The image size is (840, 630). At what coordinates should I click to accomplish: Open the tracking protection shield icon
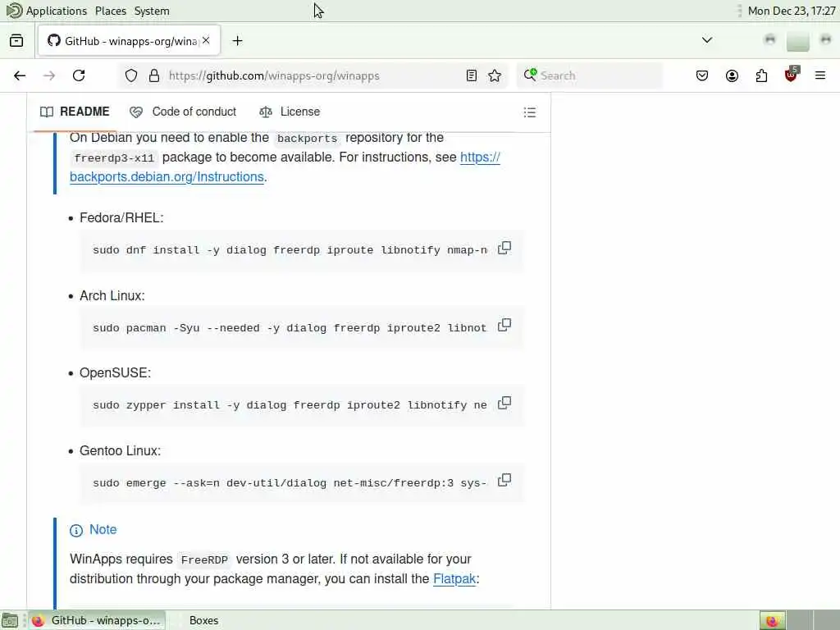tap(131, 75)
